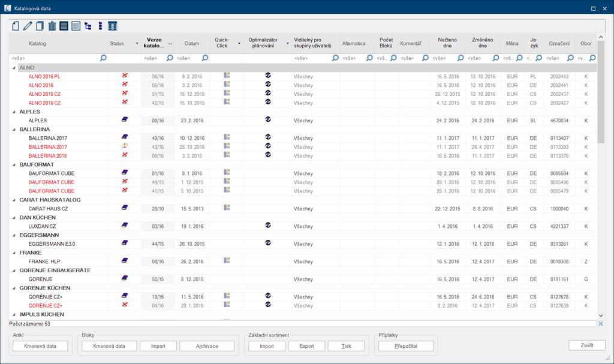
Task: Collapse the ALNO group
Action: (14, 67)
